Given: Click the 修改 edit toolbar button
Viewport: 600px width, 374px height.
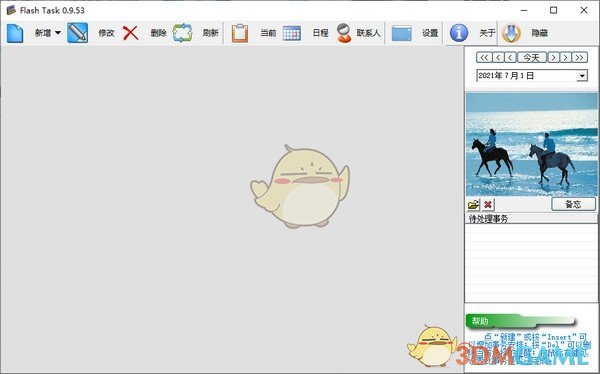Looking at the screenshot, I should coord(91,33).
